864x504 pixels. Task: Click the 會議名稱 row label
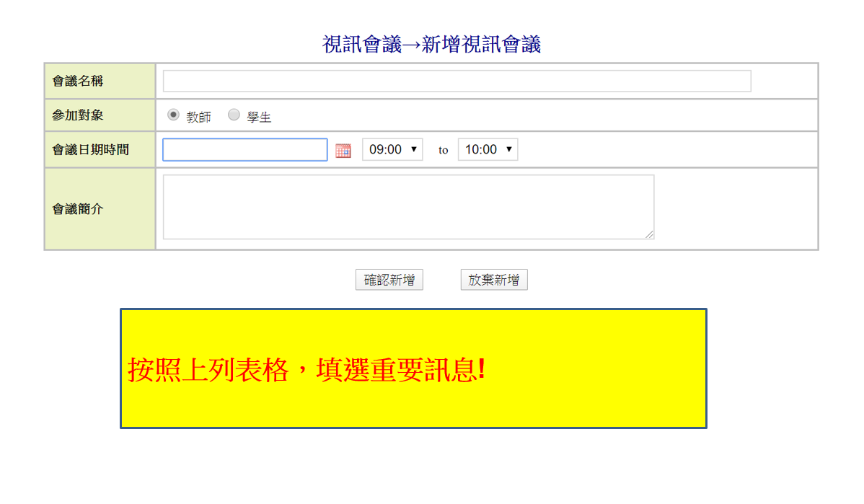point(78,81)
